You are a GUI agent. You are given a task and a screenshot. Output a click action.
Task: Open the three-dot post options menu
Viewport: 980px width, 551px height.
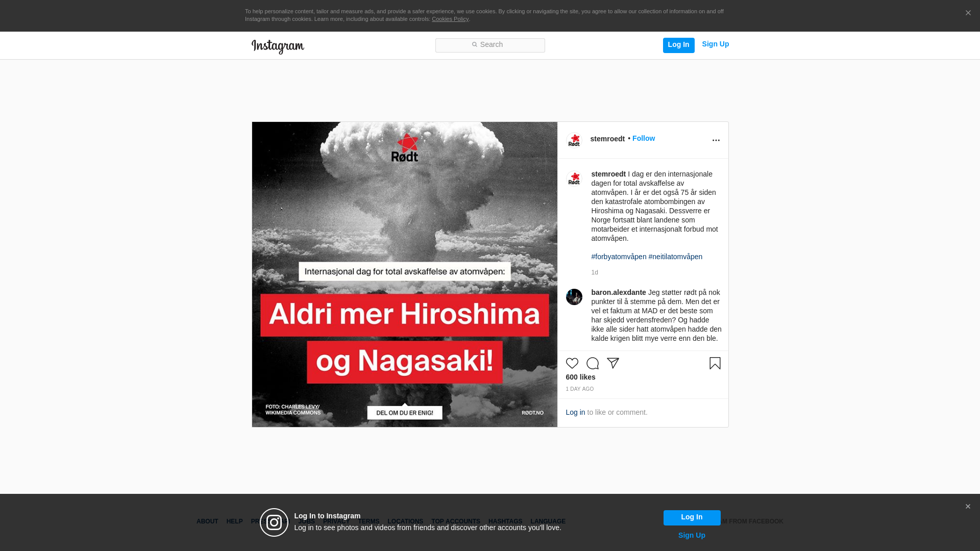click(x=716, y=140)
